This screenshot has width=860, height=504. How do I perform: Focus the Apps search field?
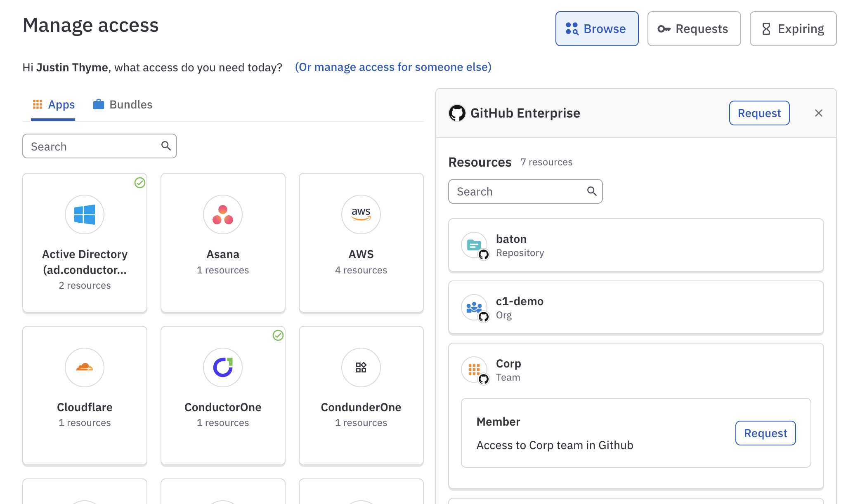[99, 146]
